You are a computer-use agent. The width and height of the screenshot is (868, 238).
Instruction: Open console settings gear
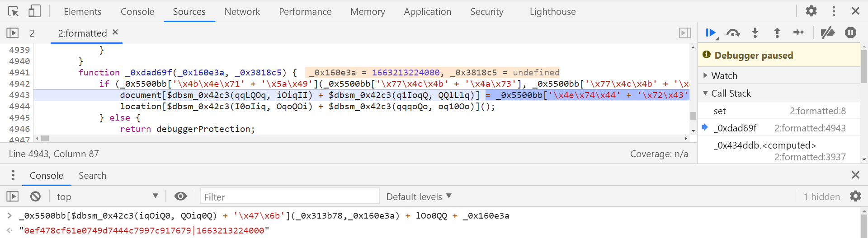(x=855, y=196)
